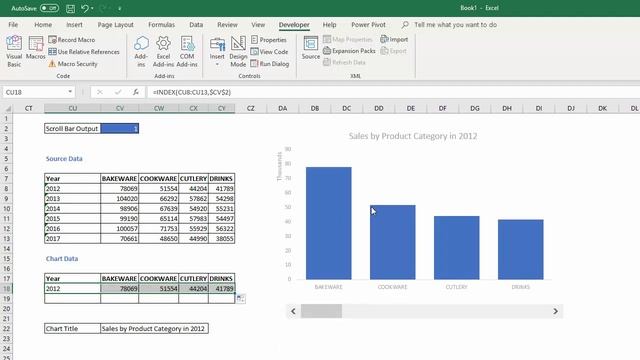Screen dimensions: 640x360
Task: Open the Data tab
Action: point(196,24)
